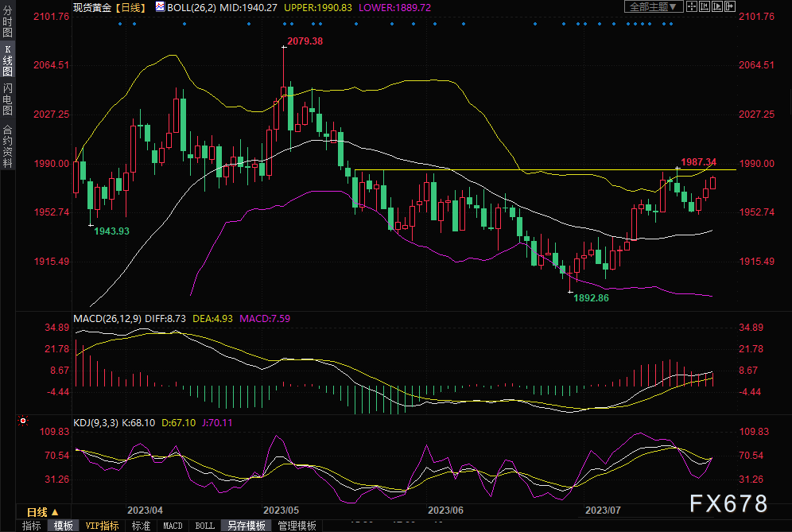
Task: Click the red KDJ settings icon
Action: 23,421
